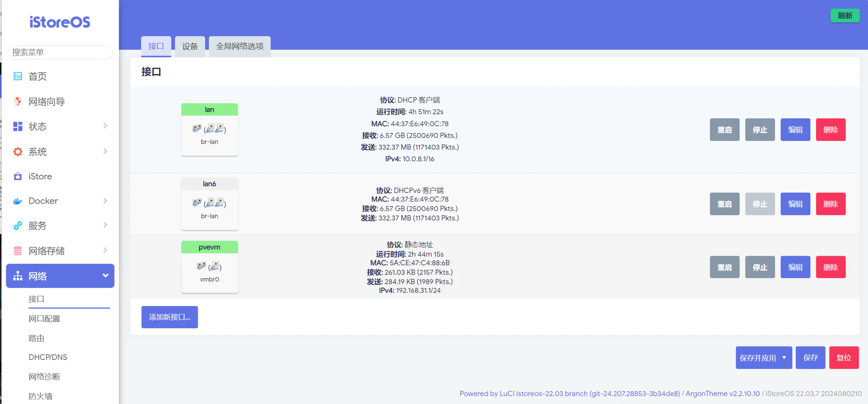Open the 保存并应用 dropdown arrow

point(784,358)
